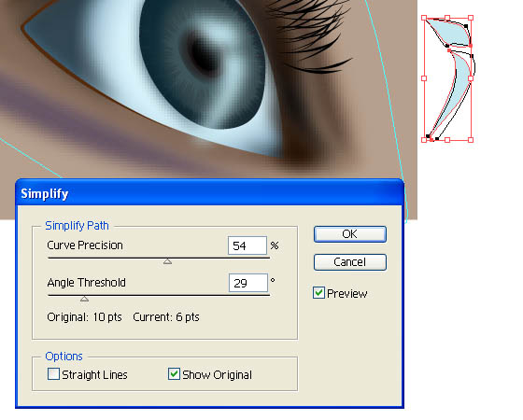Click the 'Angle Threshold' label
The image size is (523, 420).
pos(86,283)
